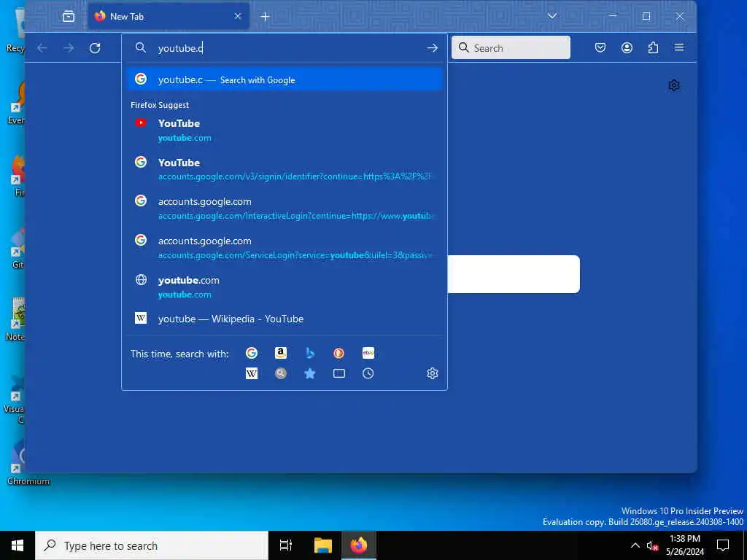Select the New Tab tab

click(x=169, y=16)
